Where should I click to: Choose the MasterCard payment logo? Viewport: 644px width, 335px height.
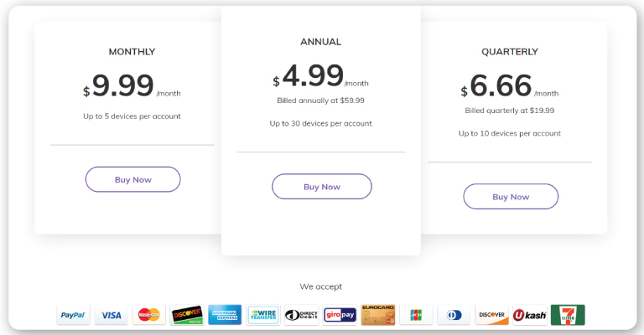(x=148, y=315)
